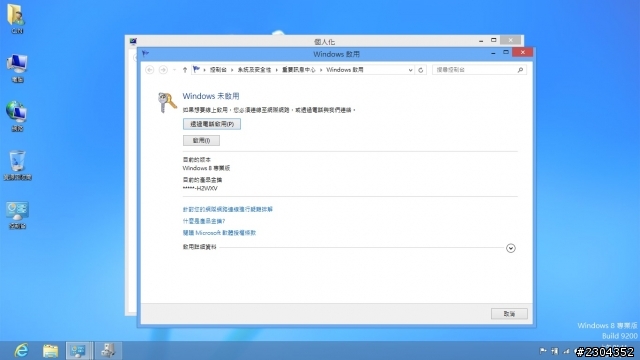Select 重要訊息中心 breadcrumb segment
Image resolution: width=640 pixels, height=360 pixels.
point(299,70)
